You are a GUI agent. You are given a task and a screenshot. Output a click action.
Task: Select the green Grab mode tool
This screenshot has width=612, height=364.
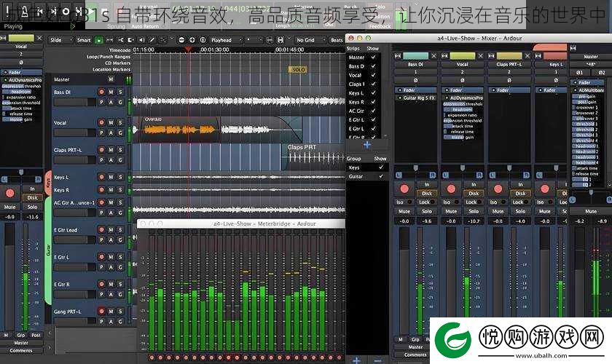(99, 40)
